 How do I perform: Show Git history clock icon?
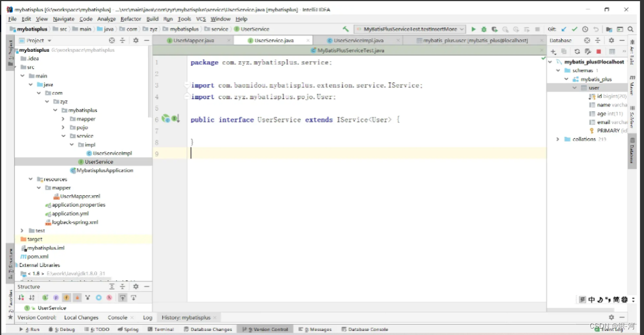coord(585,29)
